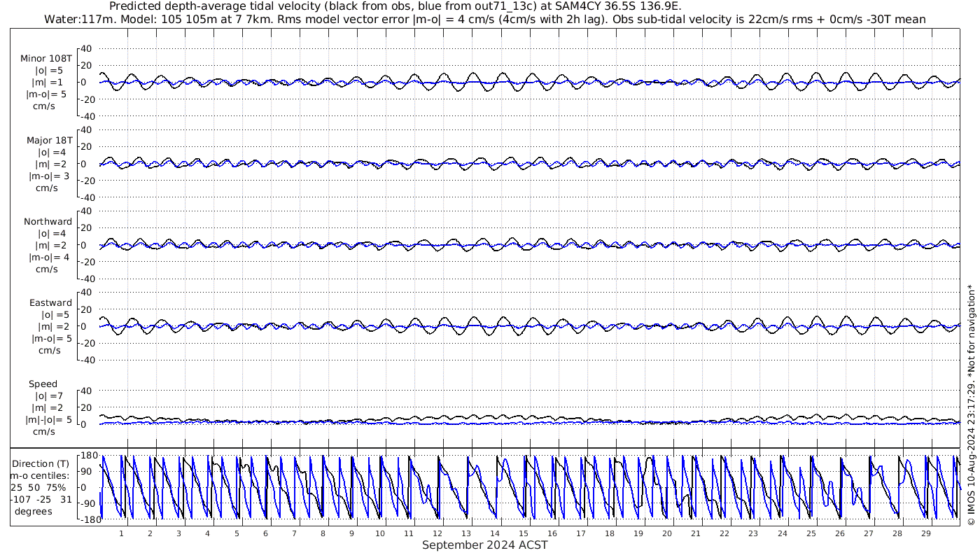Click the '-107 -25 31' centile values
980x560 pixels.
coord(41,499)
